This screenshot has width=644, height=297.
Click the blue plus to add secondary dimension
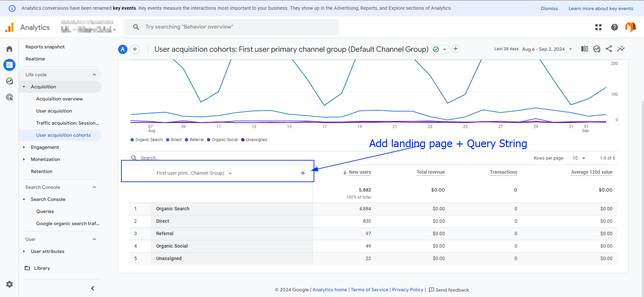303,173
